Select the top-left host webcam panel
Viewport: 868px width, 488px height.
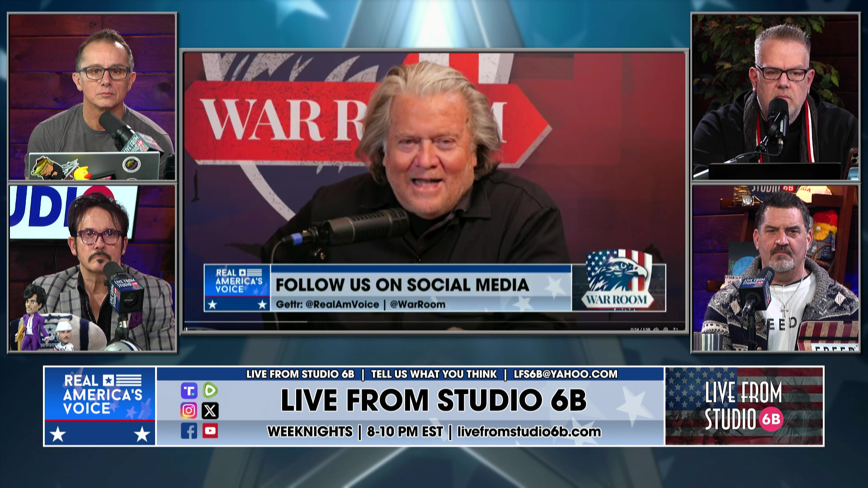(93, 96)
